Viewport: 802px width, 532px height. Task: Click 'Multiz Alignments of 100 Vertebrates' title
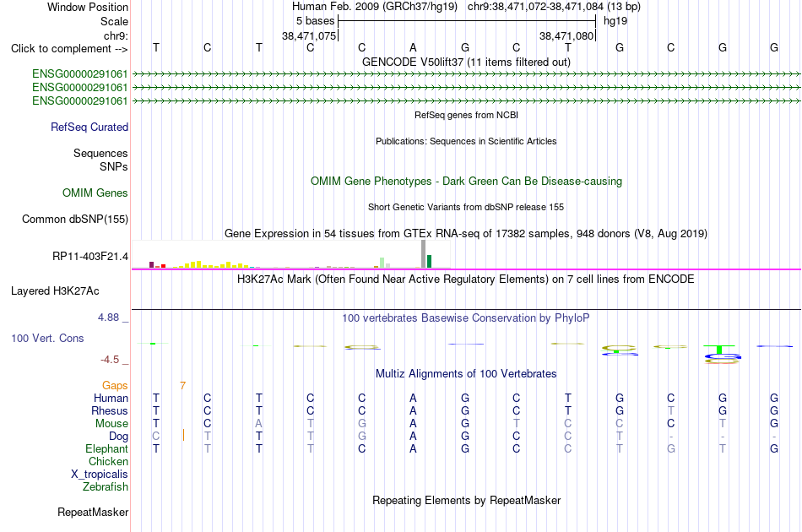[466, 374]
